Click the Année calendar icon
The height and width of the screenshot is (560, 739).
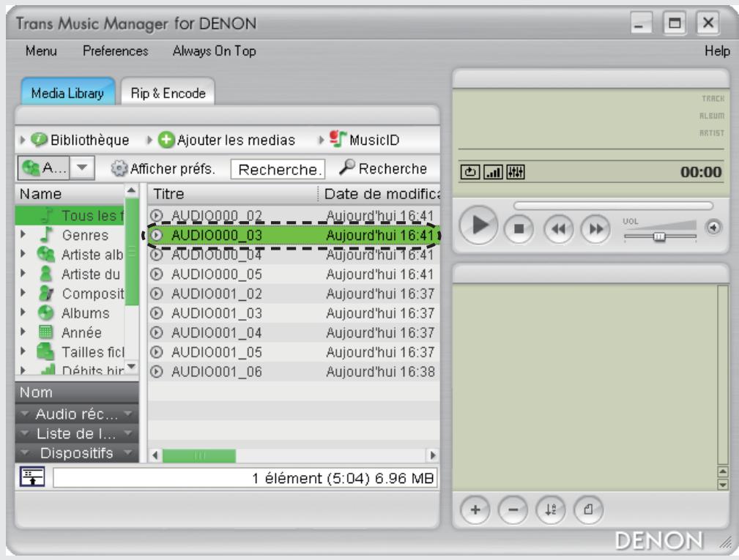coord(45,332)
